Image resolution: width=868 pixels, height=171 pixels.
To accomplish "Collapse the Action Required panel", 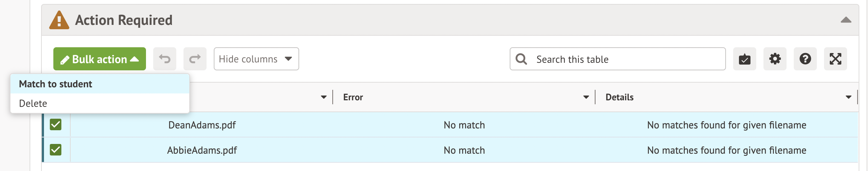I will (846, 20).
